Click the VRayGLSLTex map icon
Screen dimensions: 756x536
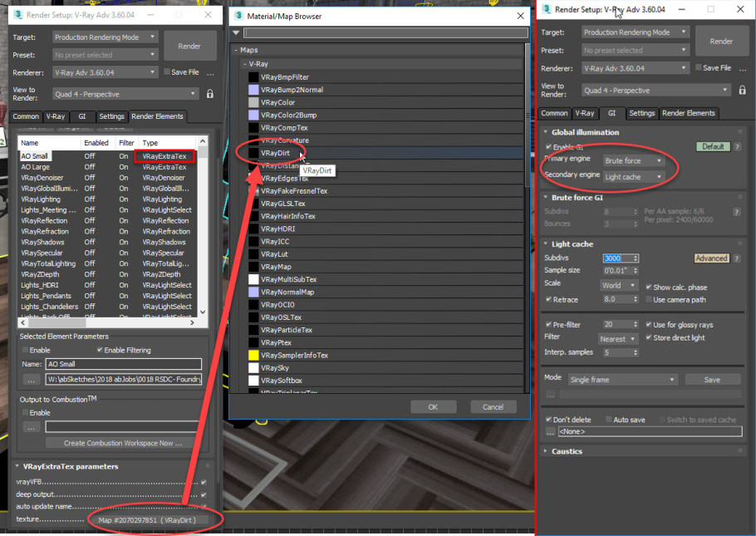pos(253,204)
